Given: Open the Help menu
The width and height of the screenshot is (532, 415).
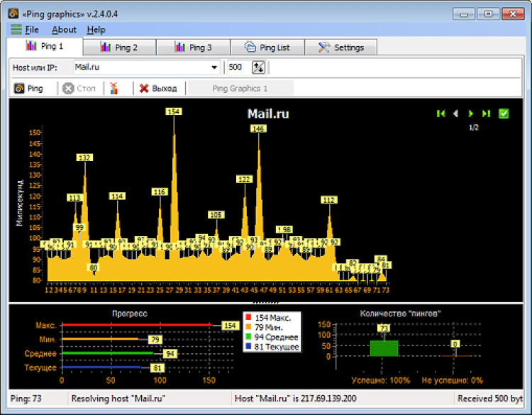Looking at the screenshot, I should [x=96, y=30].
